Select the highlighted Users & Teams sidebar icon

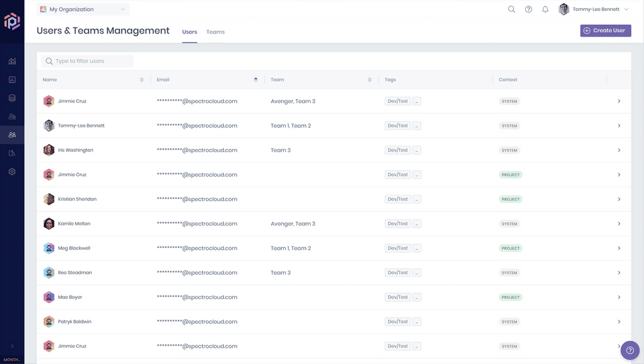point(12,135)
